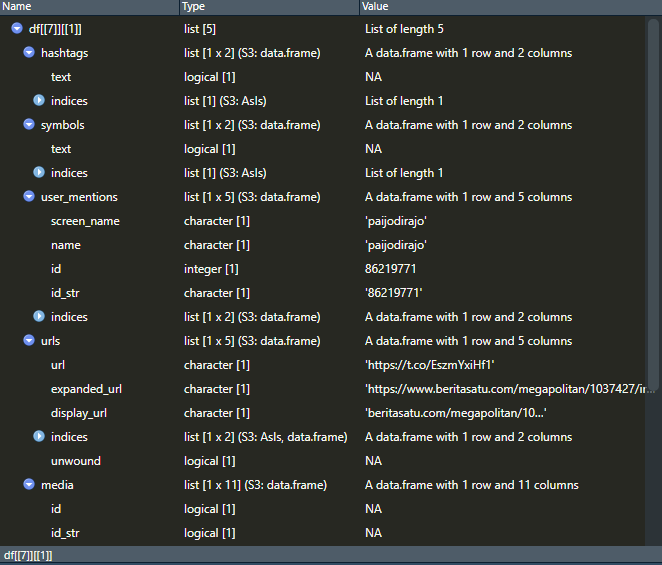662x565 pixels.
Task: Select the unwound row
Action: tap(322, 461)
